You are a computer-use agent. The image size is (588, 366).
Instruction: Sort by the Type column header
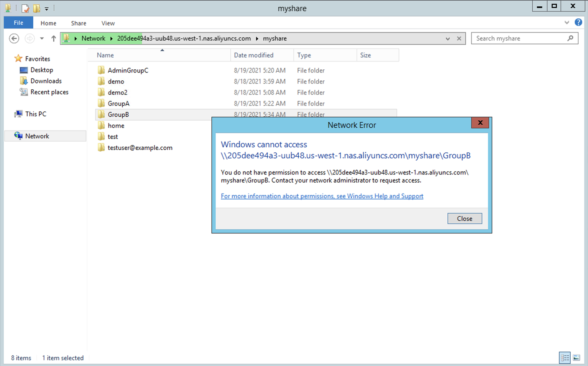coord(325,55)
